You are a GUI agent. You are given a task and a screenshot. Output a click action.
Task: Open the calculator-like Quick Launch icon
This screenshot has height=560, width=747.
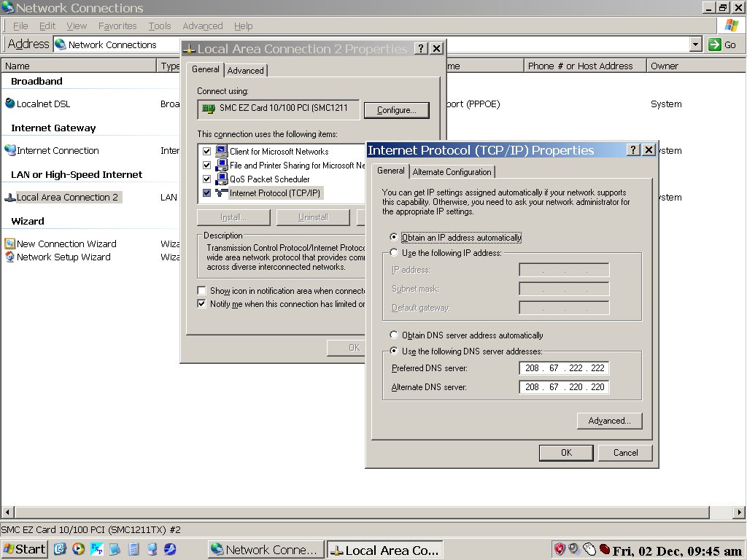pyautogui.click(x=134, y=549)
